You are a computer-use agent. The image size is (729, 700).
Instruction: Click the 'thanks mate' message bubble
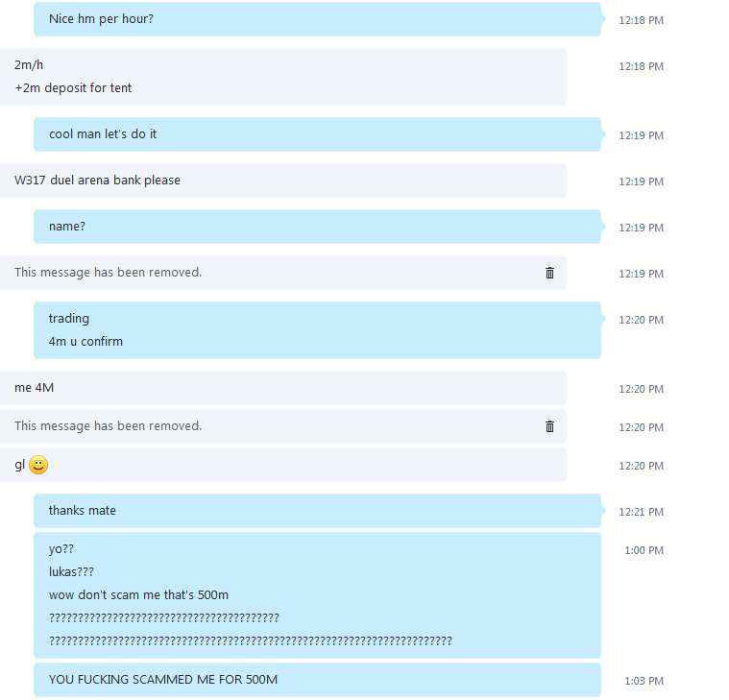(x=317, y=511)
